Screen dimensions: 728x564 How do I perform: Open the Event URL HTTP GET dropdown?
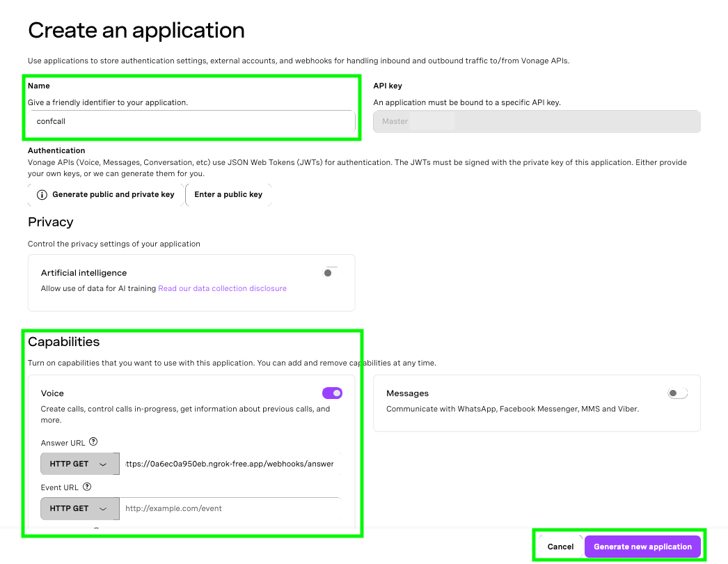[x=79, y=508]
